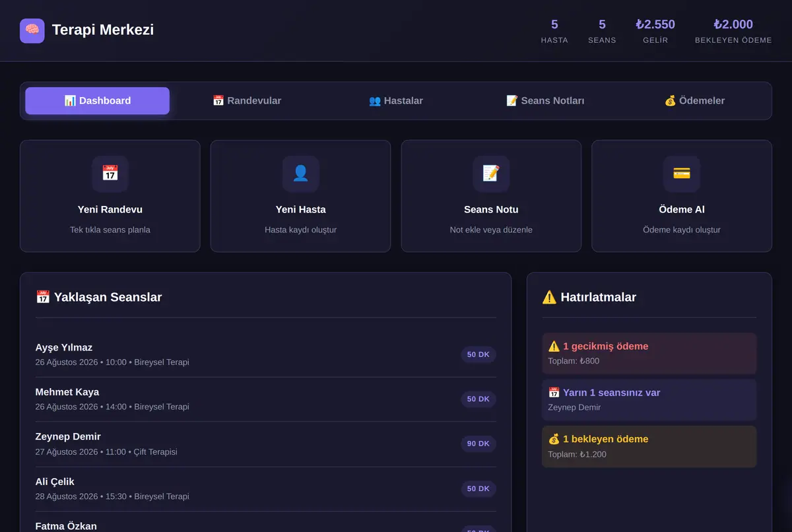The width and height of the screenshot is (792, 532).
Task: Select Mehmet Kaya session row
Action: point(266,399)
